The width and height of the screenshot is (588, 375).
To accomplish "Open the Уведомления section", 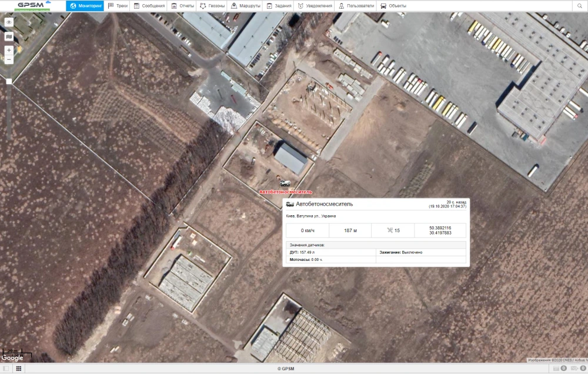I will 315,6.
